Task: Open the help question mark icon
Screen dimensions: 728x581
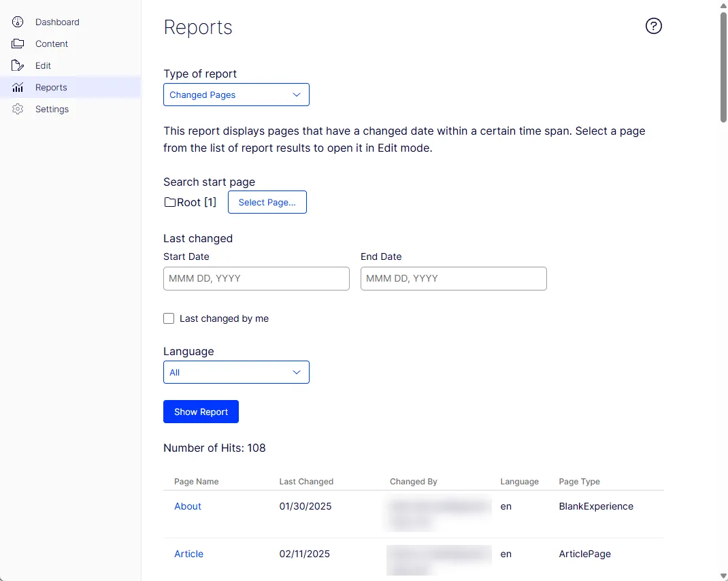Action: pyautogui.click(x=653, y=26)
